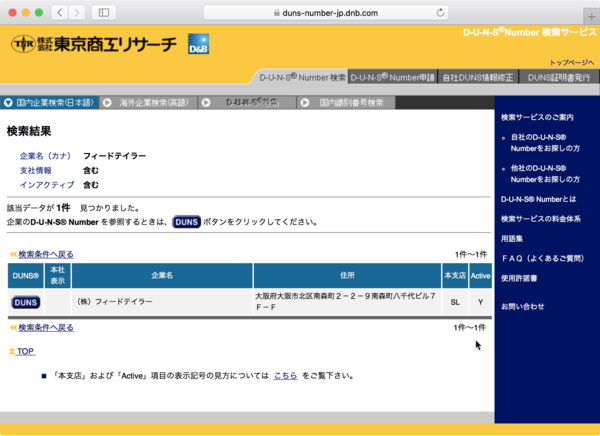
Task: Select the duns-number-jp.dnb.com address field
Action: [x=326, y=13]
